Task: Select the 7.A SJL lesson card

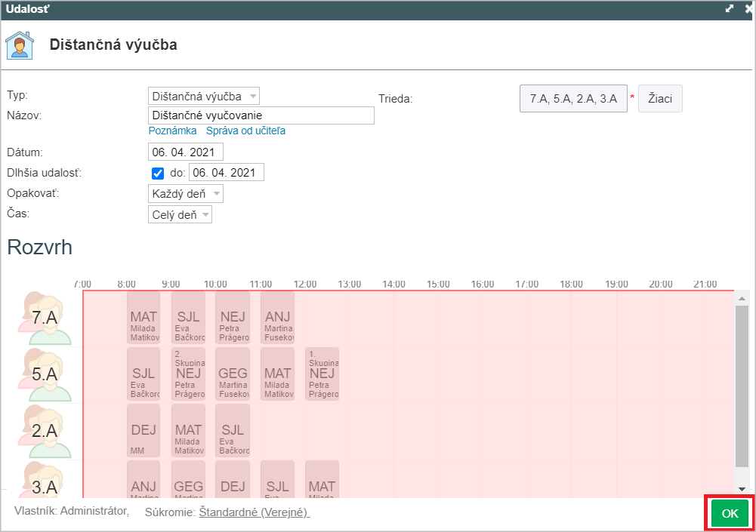Action: pyautogui.click(x=189, y=318)
